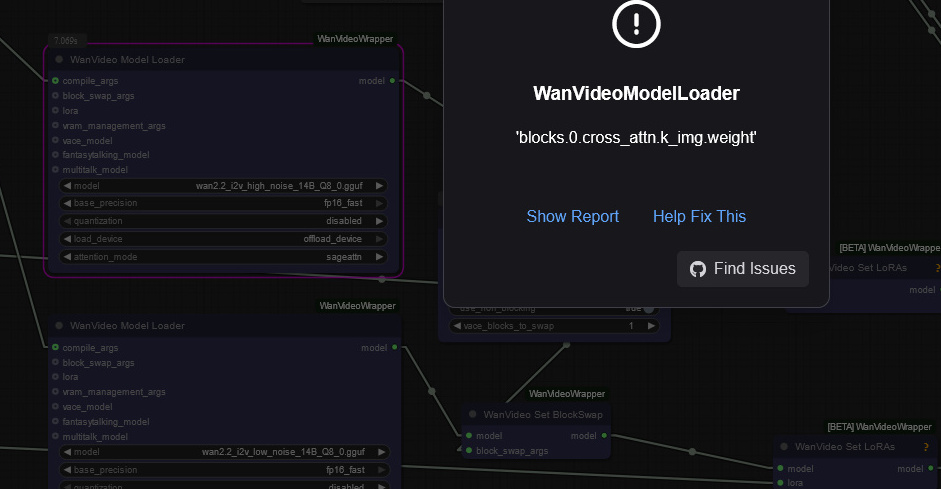This screenshot has height=489, width=941.
Task: Click multitalk_model input port on low_noise loader
Action: point(55,437)
